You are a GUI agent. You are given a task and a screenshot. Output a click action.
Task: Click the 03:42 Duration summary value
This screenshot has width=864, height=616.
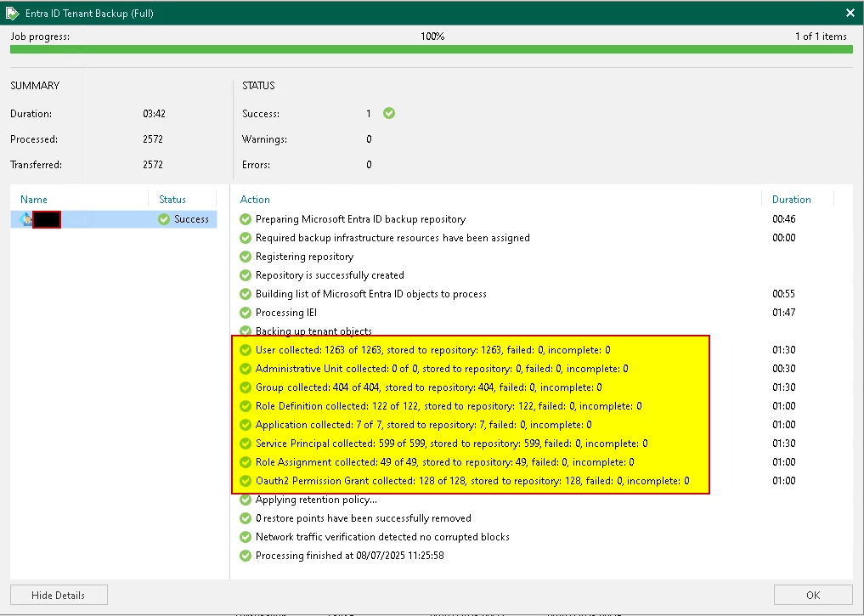point(154,114)
